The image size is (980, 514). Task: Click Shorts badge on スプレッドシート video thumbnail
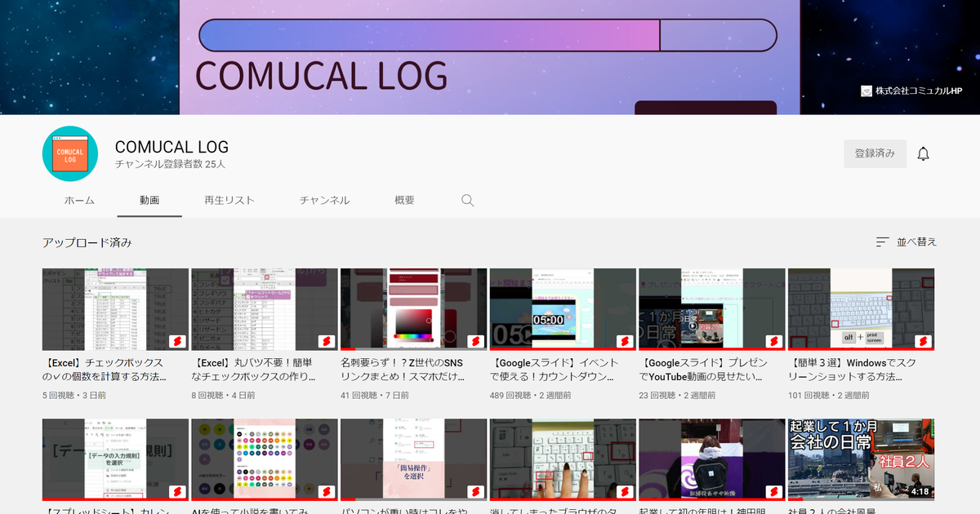177,492
